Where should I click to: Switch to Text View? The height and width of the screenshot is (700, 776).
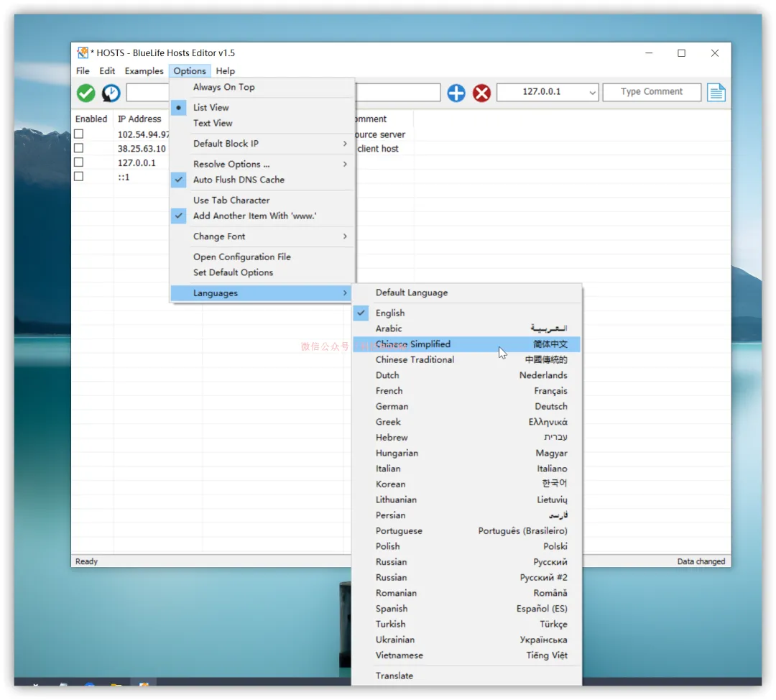[x=262, y=123]
